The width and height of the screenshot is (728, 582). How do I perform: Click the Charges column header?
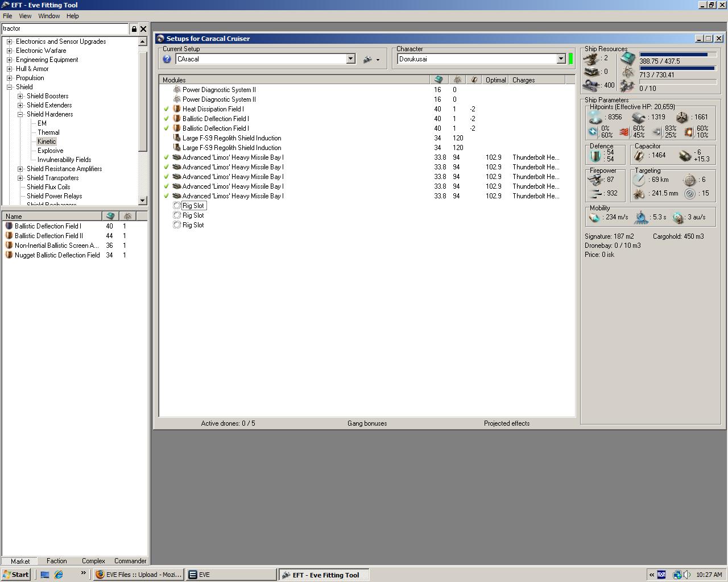(537, 80)
